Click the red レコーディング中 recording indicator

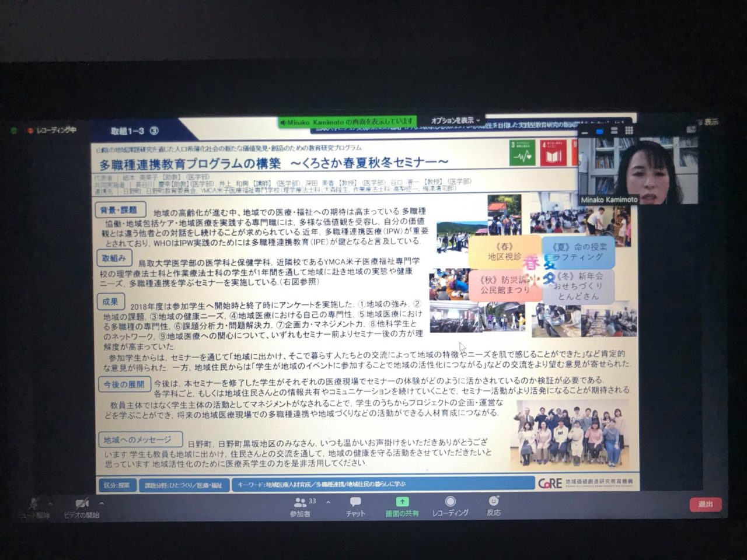53,130
